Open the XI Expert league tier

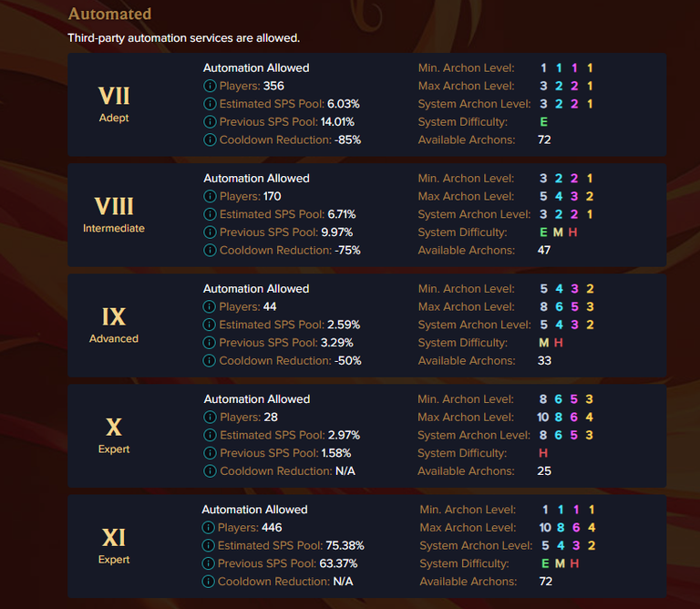click(114, 545)
